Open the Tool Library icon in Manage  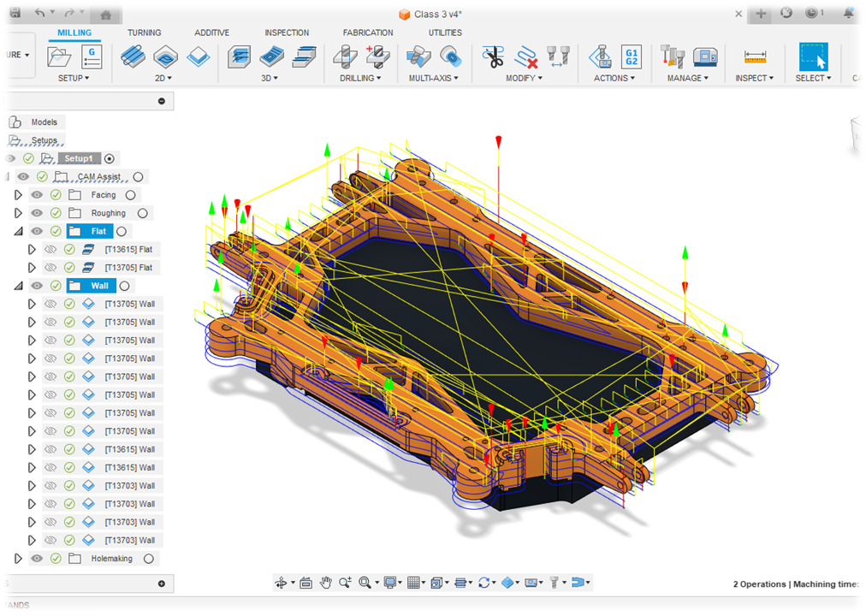pos(673,57)
